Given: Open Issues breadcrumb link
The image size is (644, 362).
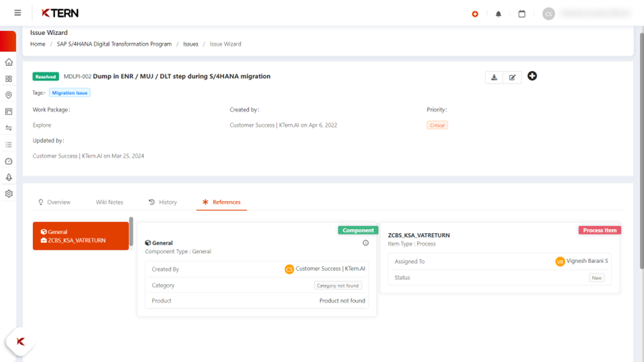Looking at the screenshot, I should pos(190,44).
